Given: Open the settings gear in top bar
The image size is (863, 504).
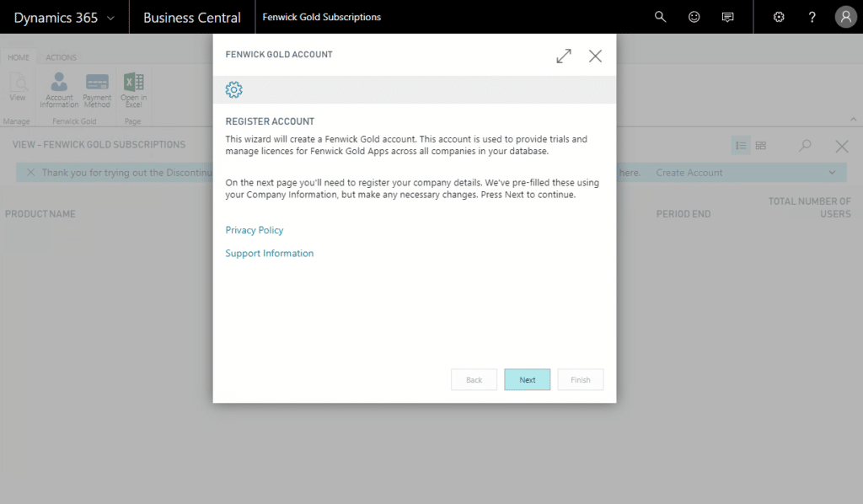Looking at the screenshot, I should point(779,17).
